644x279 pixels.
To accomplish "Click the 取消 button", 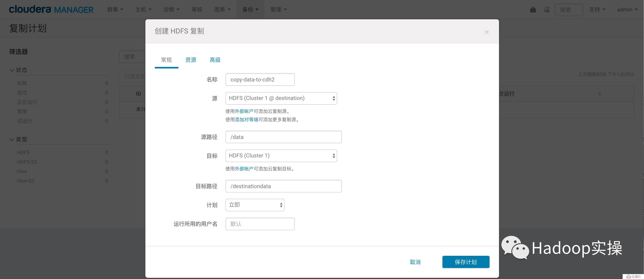I will pos(415,262).
